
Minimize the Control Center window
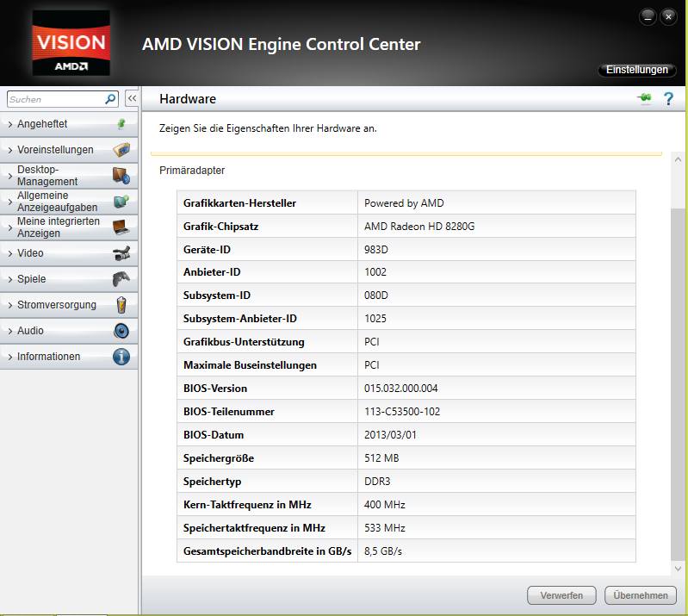(x=648, y=17)
